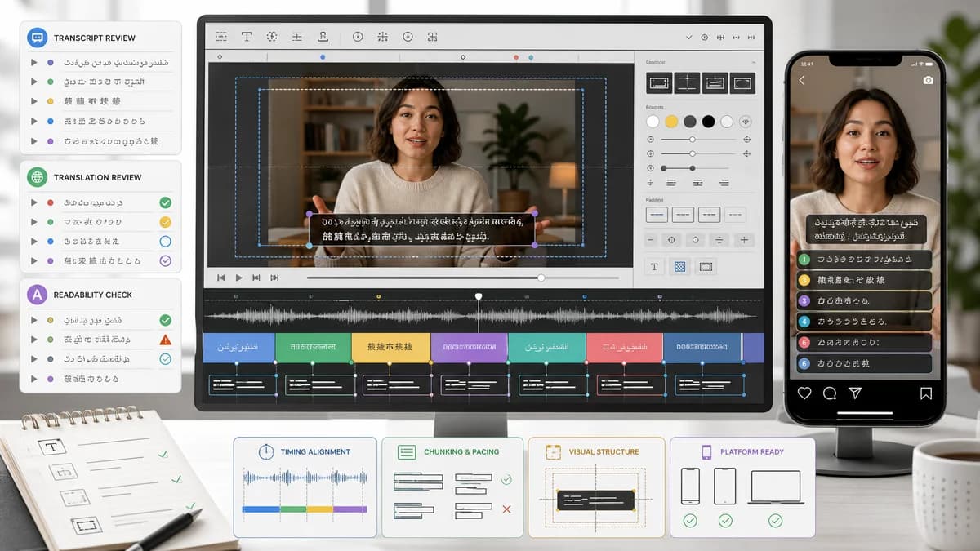
Task: Toggle the green checkmark in Translation Review
Action: pyautogui.click(x=165, y=202)
